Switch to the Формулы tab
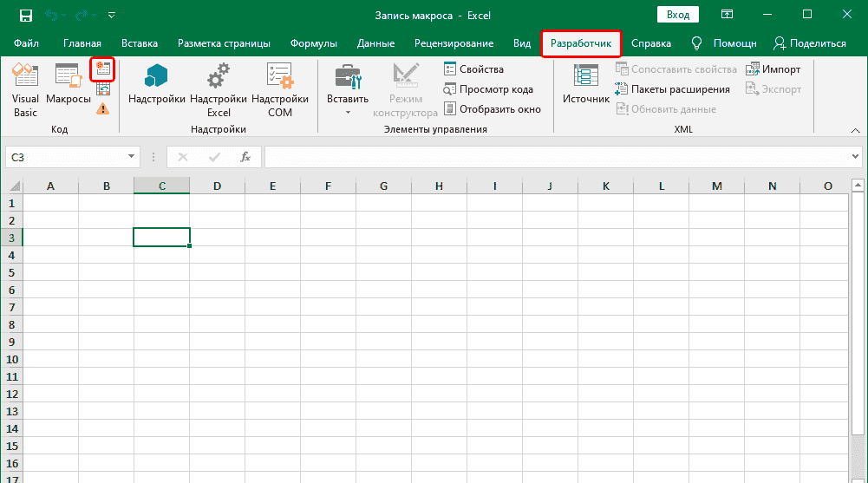This screenshot has width=868, height=483. [315, 43]
